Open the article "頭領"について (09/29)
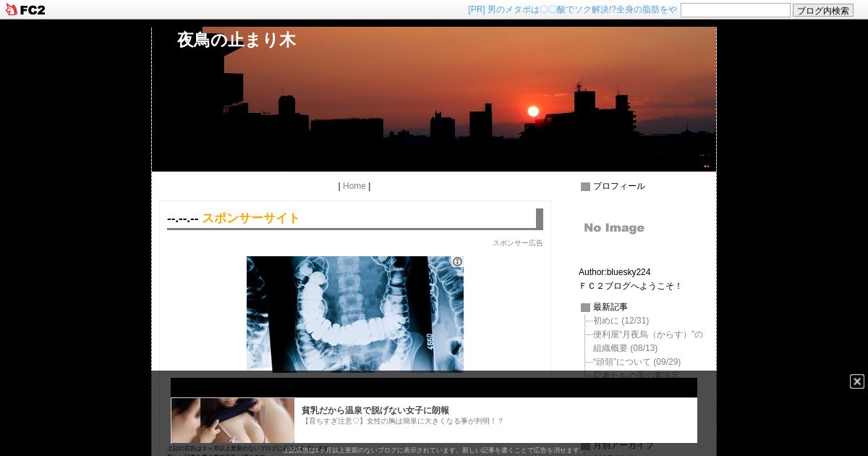 (x=637, y=362)
